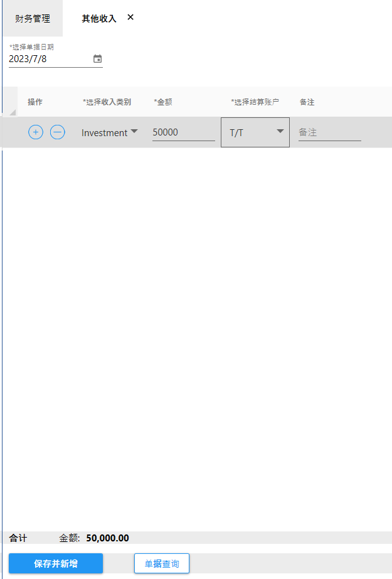Click the 操作 column header

[x=35, y=102]
